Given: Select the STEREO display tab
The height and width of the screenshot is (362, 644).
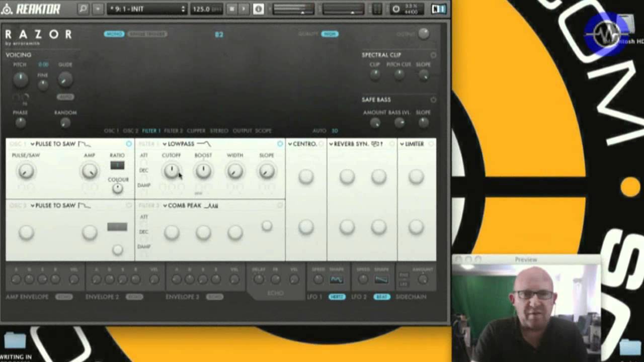Looking at the screenshot, I should [x=219, y=131].
